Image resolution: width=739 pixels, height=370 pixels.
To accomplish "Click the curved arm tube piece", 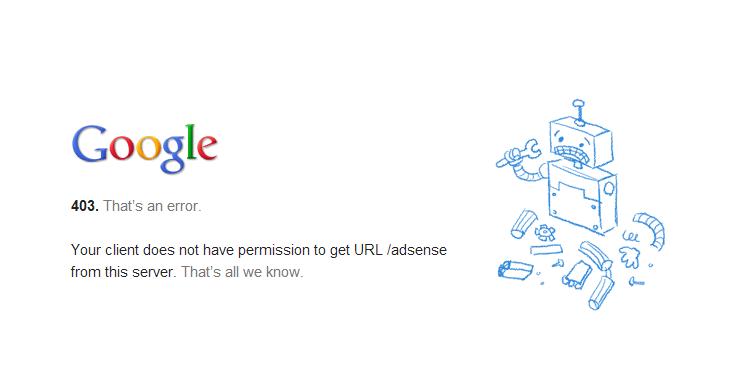I will tap(651, 229).
